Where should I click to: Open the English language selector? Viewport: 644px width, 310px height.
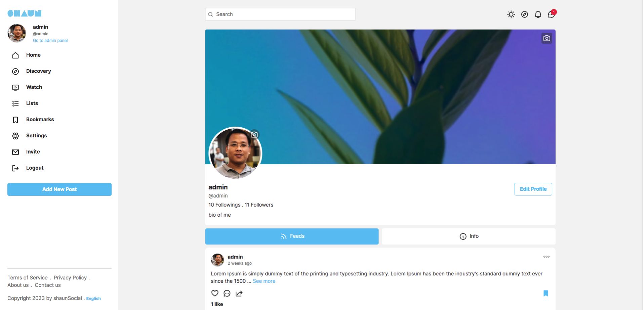pos(93,299)
